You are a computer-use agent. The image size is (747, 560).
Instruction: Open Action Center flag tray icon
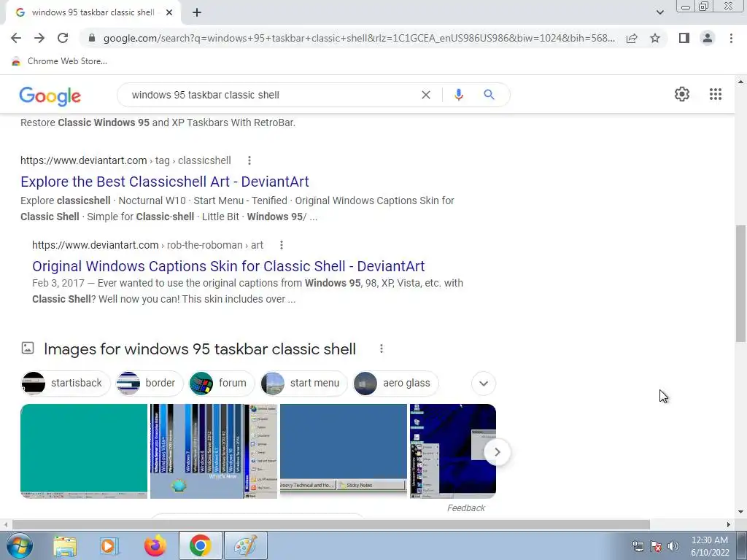click(x=656, y=546)
